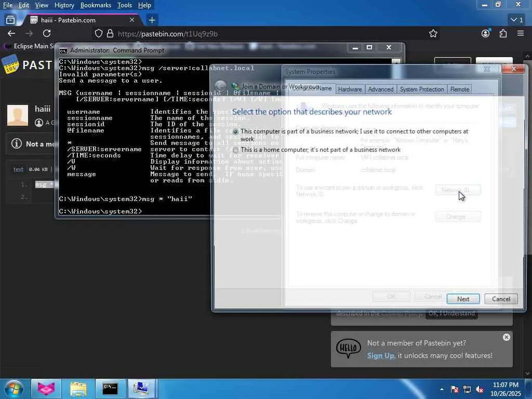
Task: Click the taskbar clock showing 11:07 PM
Action: click(506, 389)
